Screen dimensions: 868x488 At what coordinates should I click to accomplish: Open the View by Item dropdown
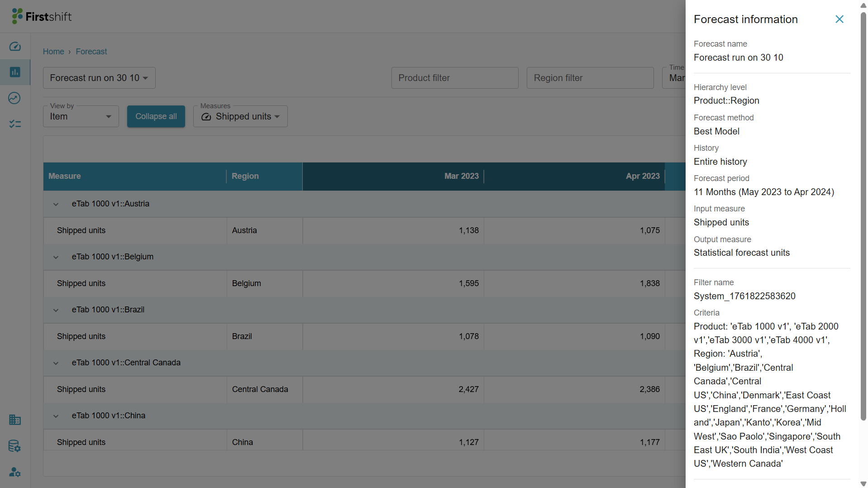pyautogui.click(x=81, y=116)
